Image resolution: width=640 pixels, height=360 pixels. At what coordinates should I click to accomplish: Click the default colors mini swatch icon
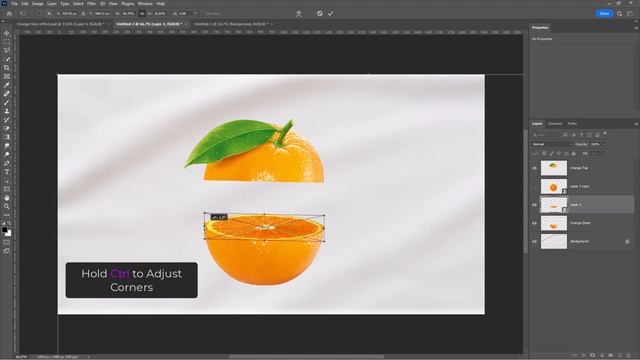coord(3,223)
